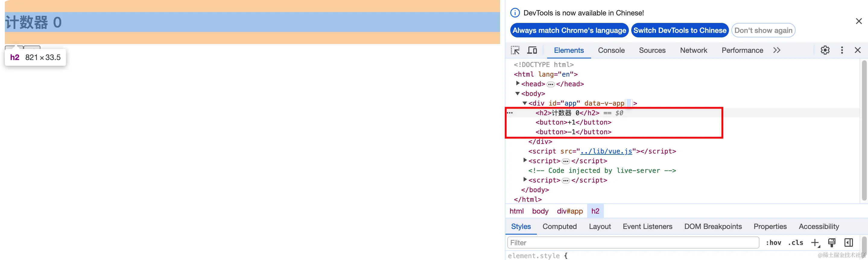
Task: Expand the script node after live-server comment
Action: [x=525, y=179]
